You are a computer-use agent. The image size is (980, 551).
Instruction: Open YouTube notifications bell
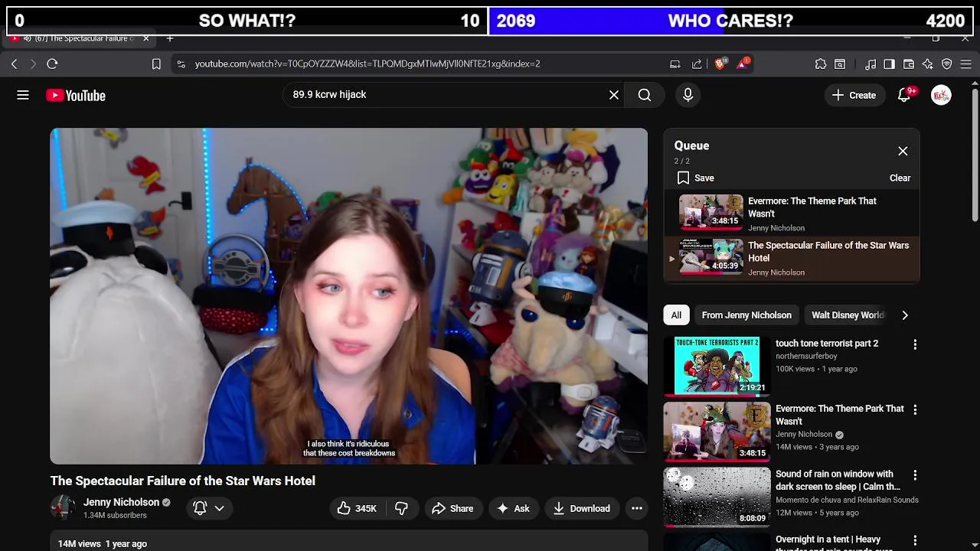click(x=904, y=95)
